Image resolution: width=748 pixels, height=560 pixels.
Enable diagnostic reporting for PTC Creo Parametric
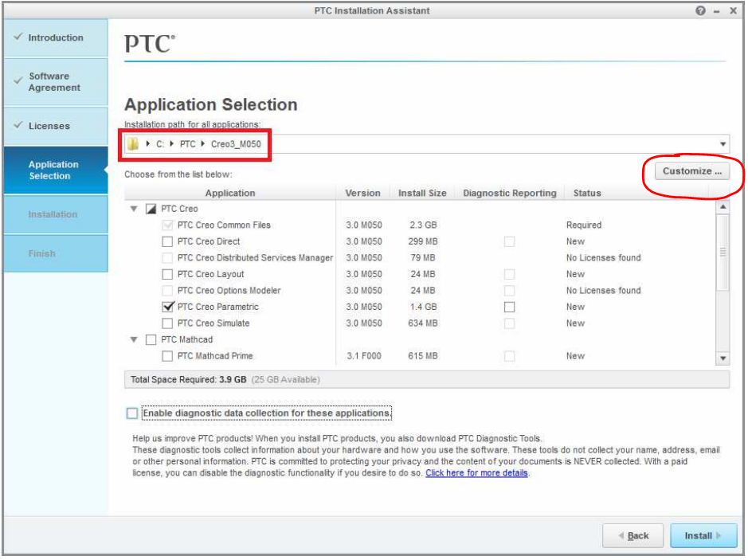pyautogui.click(x=509, y=307)
